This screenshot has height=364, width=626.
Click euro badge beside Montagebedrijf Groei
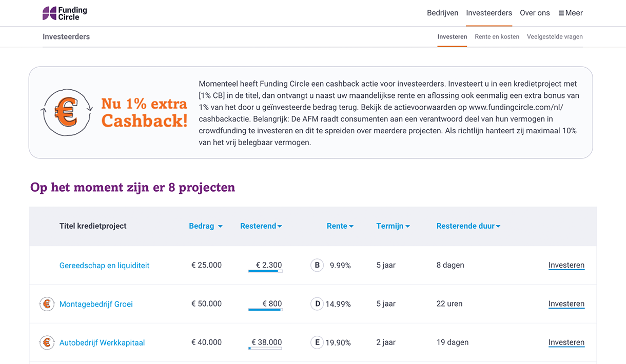(47, 304)
